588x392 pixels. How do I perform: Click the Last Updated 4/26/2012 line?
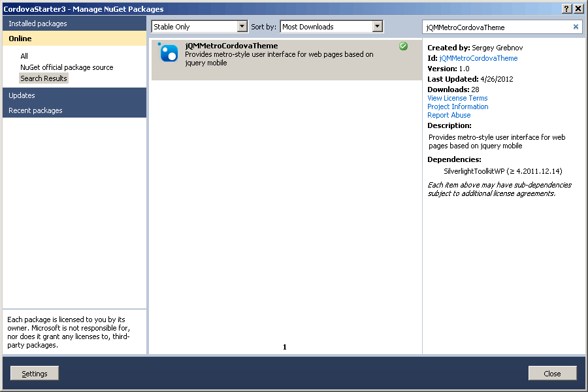[470, 79]
